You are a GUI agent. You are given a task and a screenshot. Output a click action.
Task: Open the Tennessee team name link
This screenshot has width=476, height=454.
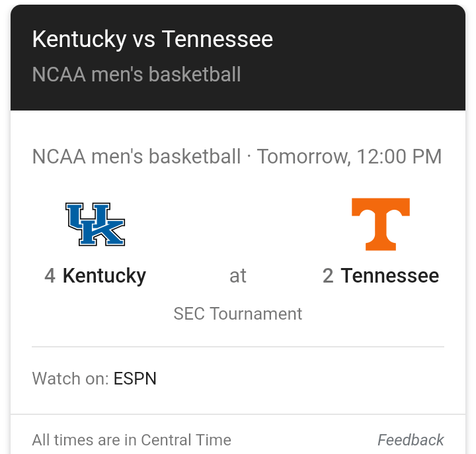click(390, 275)
